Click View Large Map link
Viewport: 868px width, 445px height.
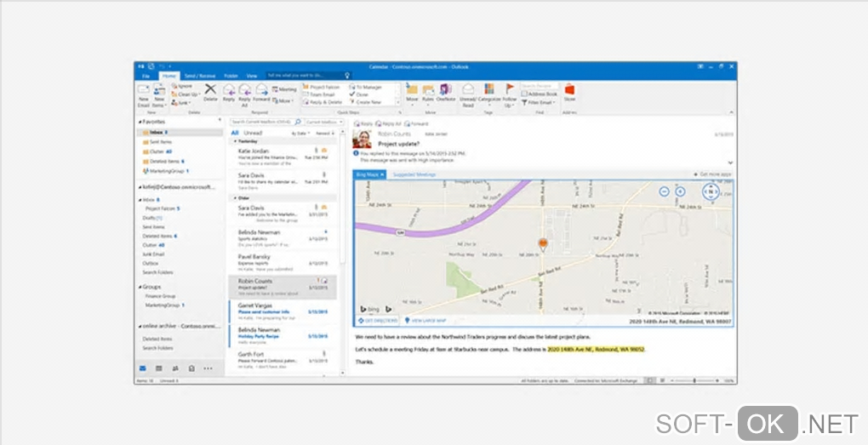coord(425,321)
